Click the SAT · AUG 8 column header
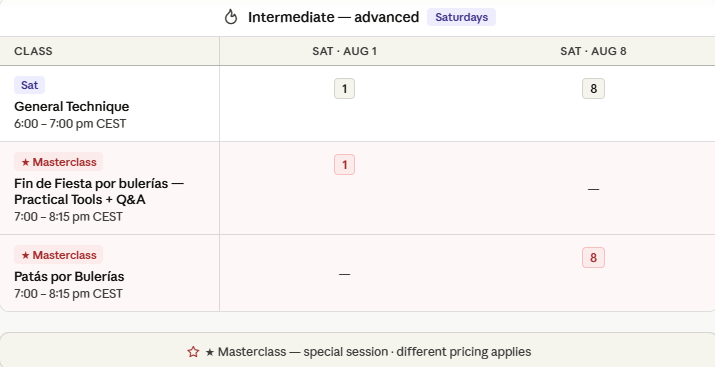715x367 pixels. 593,51
